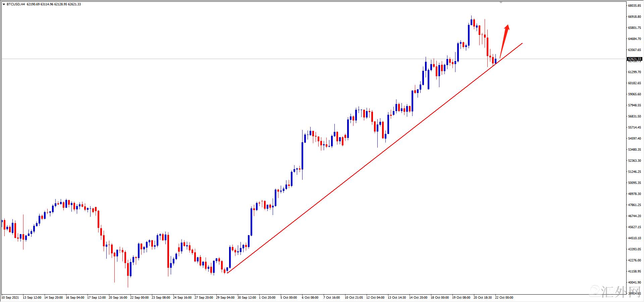
Task: Pick the 30 Sep 12:00 time axis label
Action: tap(247, 298)
